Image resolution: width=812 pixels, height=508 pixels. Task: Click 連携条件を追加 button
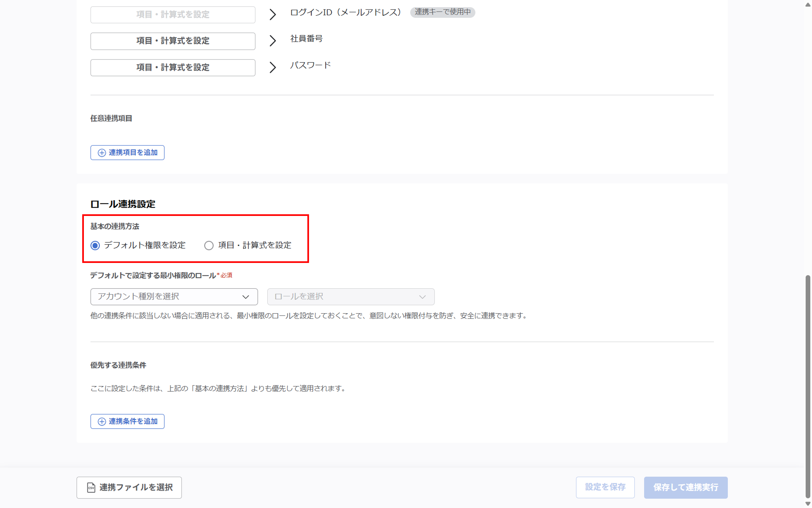[127, 421]
